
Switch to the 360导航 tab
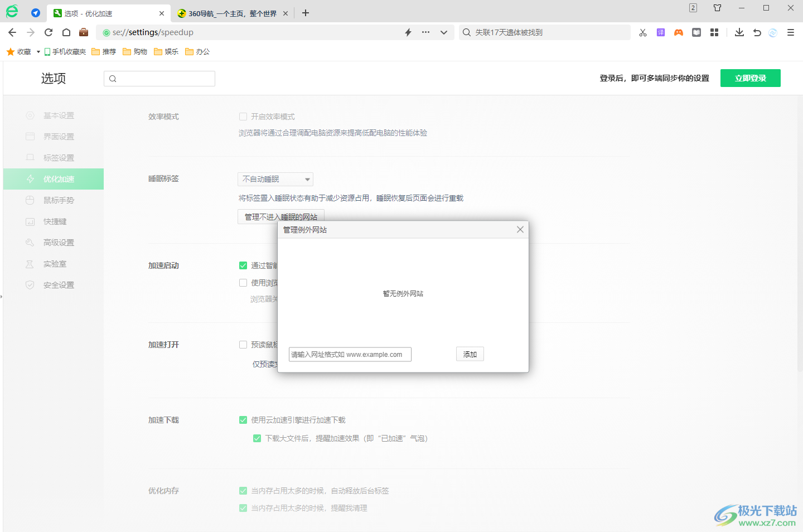pyautogui.click(x=233, y=13)
